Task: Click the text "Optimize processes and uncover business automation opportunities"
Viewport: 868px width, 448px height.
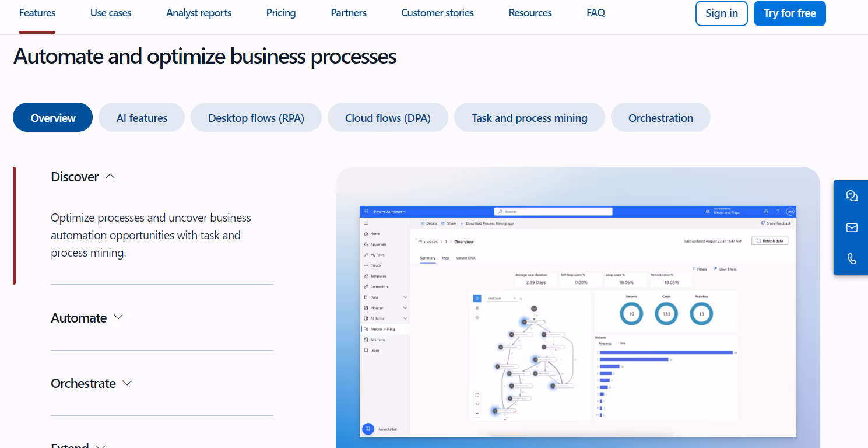Action: point(151,226)
